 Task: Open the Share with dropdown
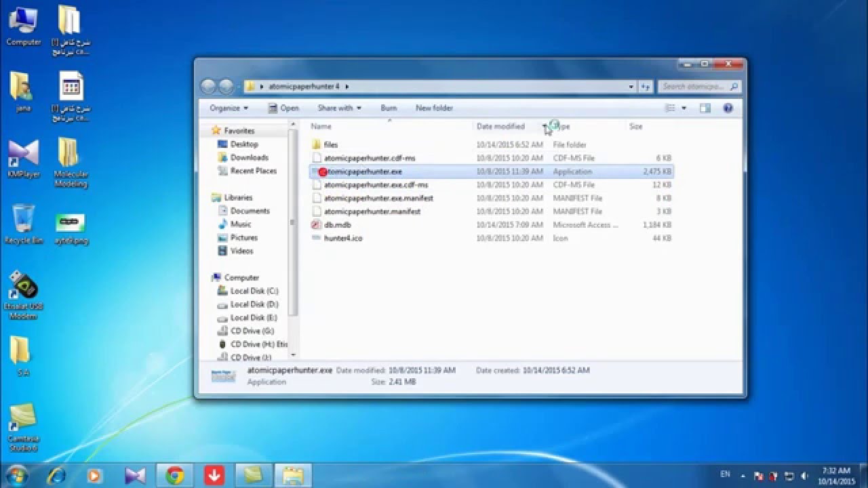[x=339, y=108]
